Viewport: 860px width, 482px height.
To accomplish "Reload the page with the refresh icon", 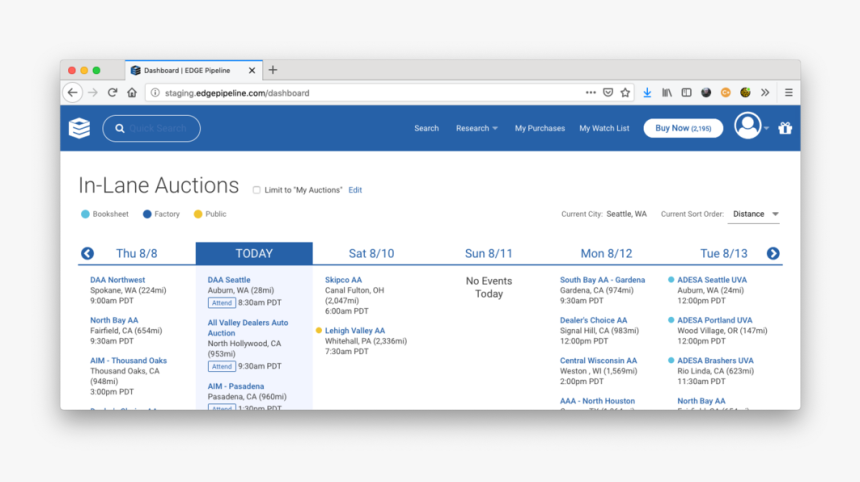I will [x=112, y=93].
